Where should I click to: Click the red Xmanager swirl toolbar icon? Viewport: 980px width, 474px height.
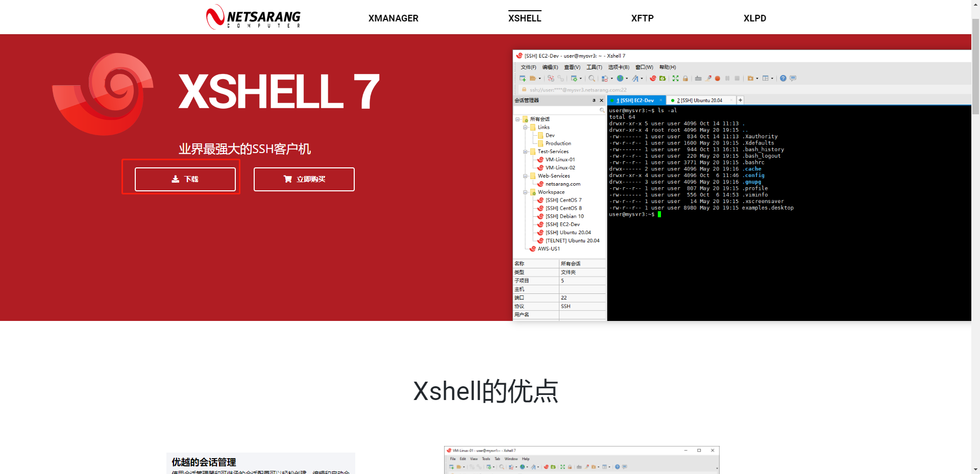click(653, 78)
